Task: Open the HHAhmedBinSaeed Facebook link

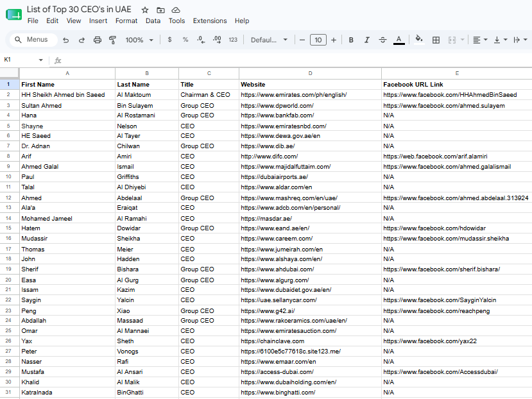Action: (450, 95)
